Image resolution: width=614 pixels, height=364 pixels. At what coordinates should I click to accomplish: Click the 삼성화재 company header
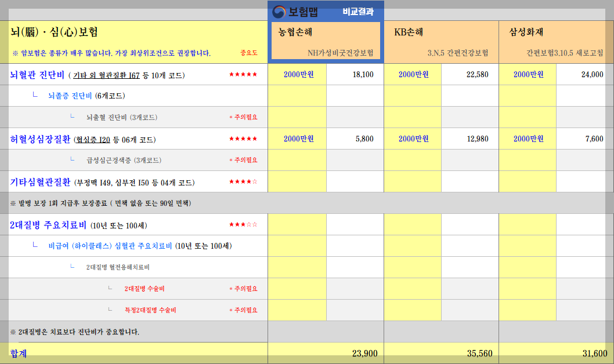pyautogui.click(x=526, y=32)
